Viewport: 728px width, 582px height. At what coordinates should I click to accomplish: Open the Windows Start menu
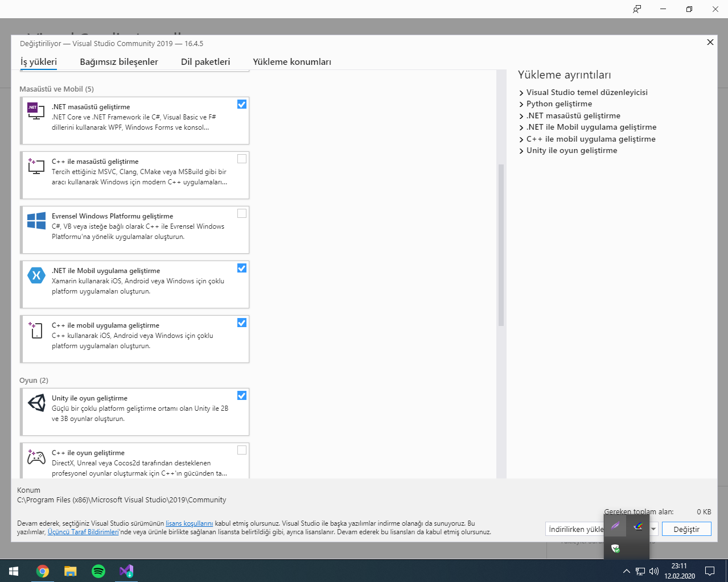tap(14, 571)
